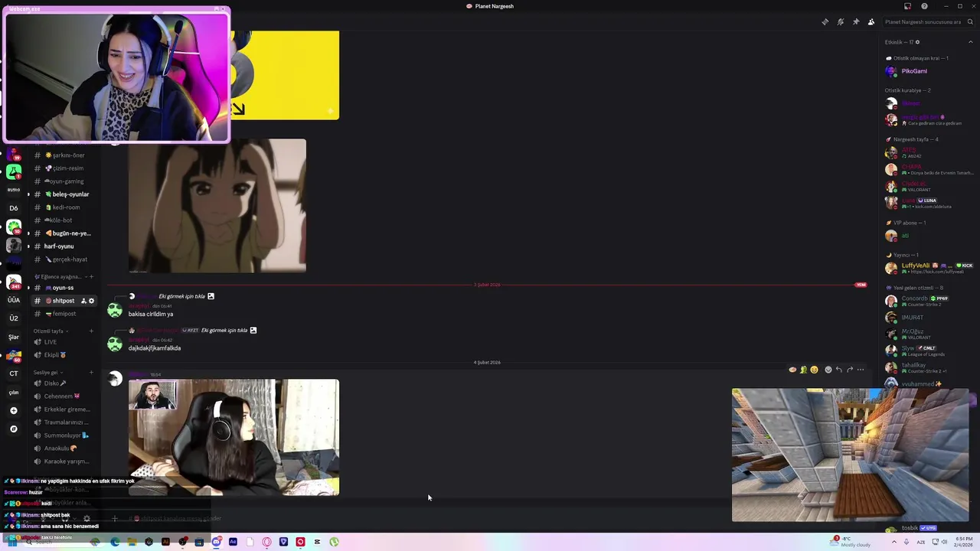The height and width of the screenshot is (551, 980).
Task: Add reaction emoji icon on message
Action: tap(828, 370)
